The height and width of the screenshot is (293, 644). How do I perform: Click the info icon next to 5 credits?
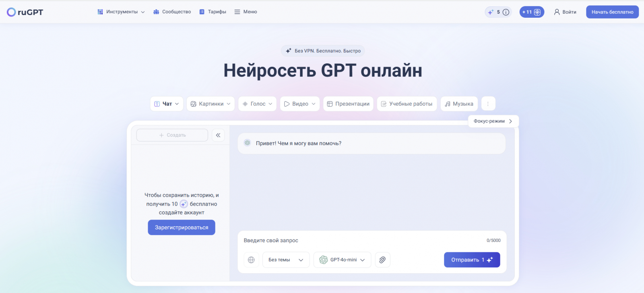506,12
